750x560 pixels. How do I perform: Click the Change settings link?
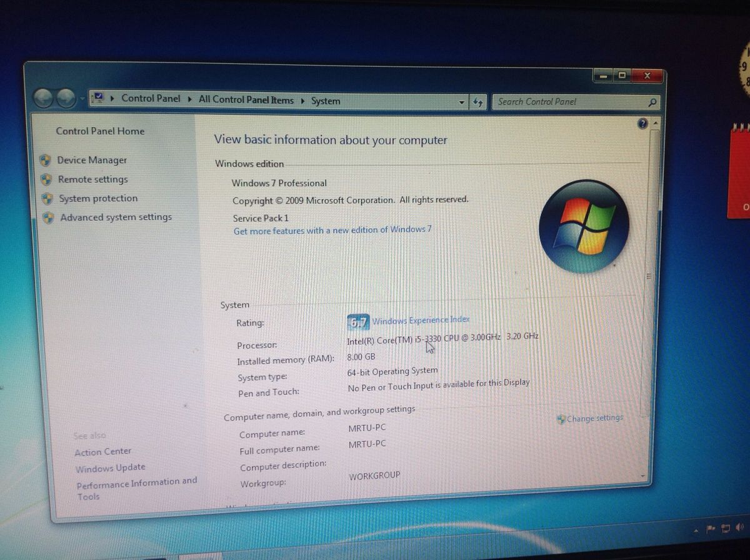point(595,419)
